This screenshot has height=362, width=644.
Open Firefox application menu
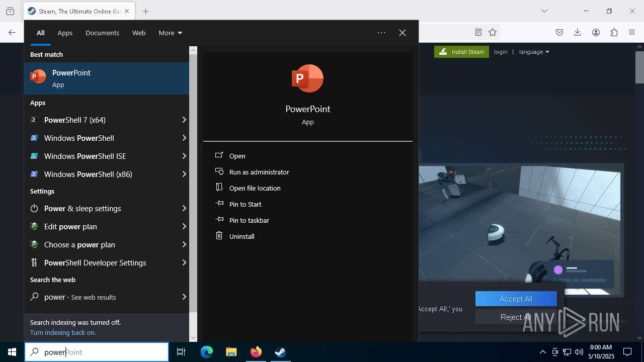click(x=632, y=32)
